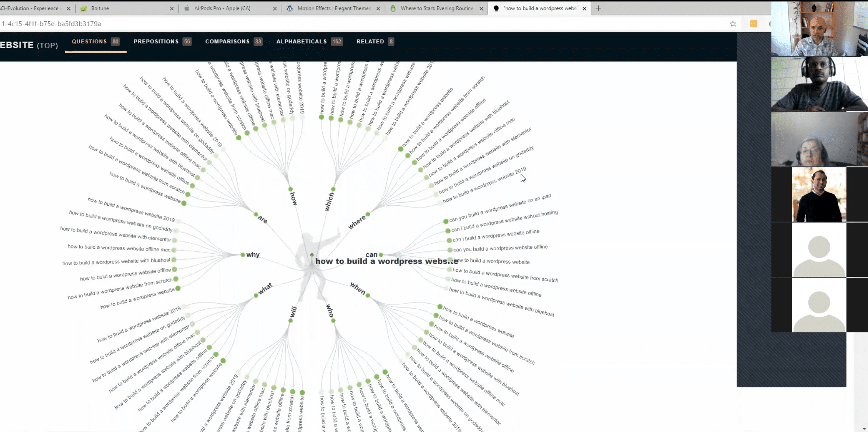The height and width of the screenshot is (432, 868).
Task: Click the green node next to 'why'
Action: pyautogui.click(x=243, y=255)
